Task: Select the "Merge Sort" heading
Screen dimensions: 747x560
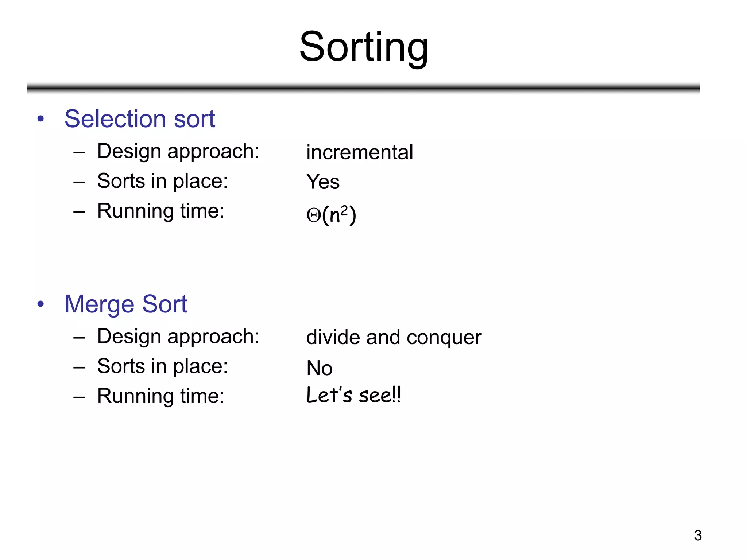Action: 125,304
